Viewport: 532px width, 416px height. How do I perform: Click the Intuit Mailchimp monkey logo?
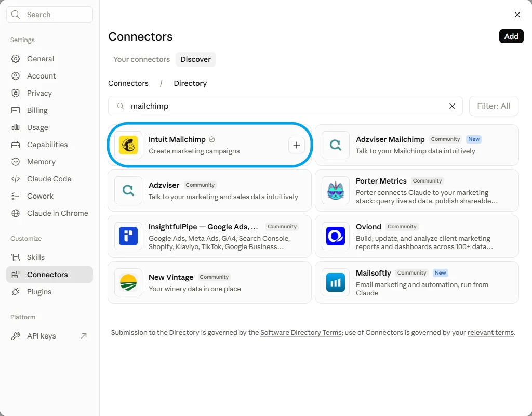tap(128, 145)
